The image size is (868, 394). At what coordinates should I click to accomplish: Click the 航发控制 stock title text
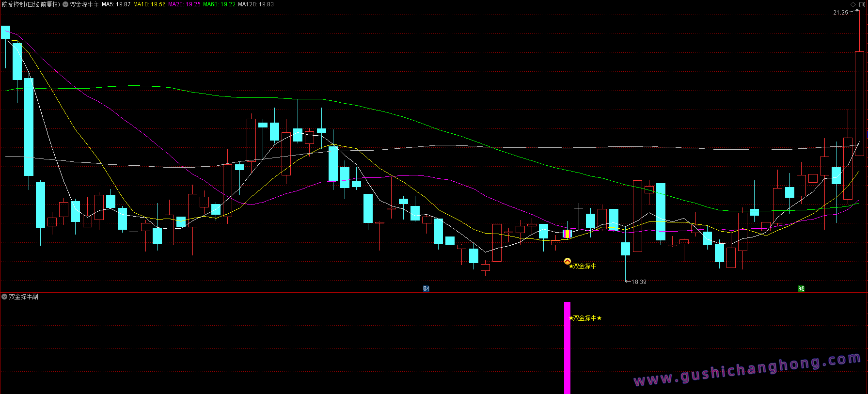pyautogui.click(x=31, y=4)
